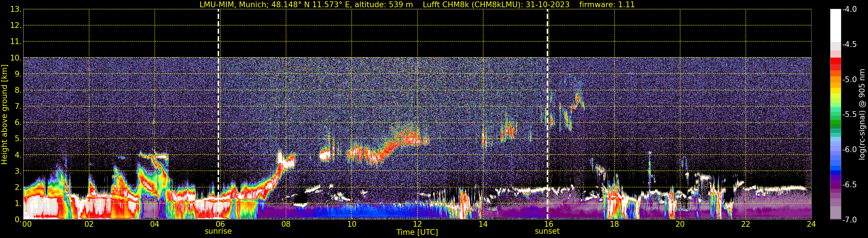This screenshot has width=868, height=238.
Task: Click the '13.' height axis tick label
Action: (x=16, y=10)
